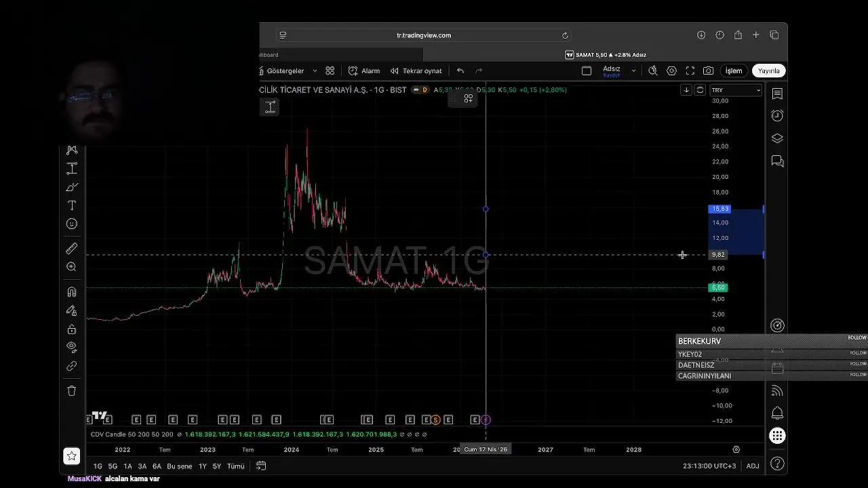Toggle the ADJ adjustment setting
Screen dimensions: 868x488
pyautogui.click(x=753, y=466)
